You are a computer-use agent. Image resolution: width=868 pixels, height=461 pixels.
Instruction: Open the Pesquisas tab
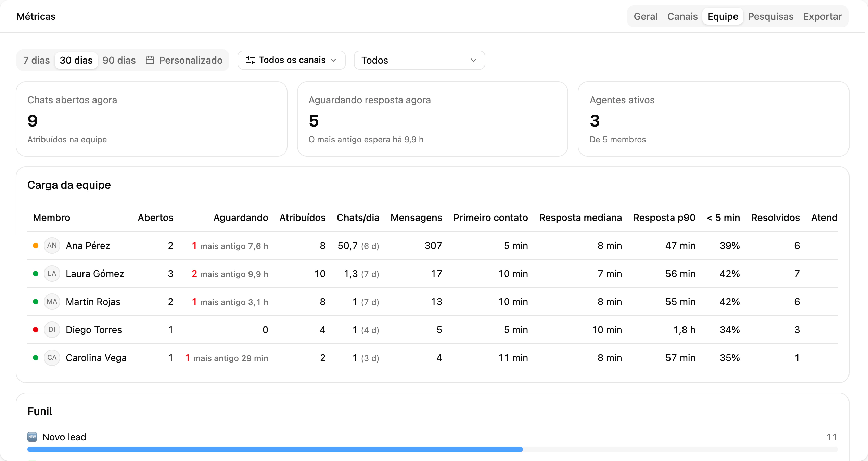[x=770, y=16]
